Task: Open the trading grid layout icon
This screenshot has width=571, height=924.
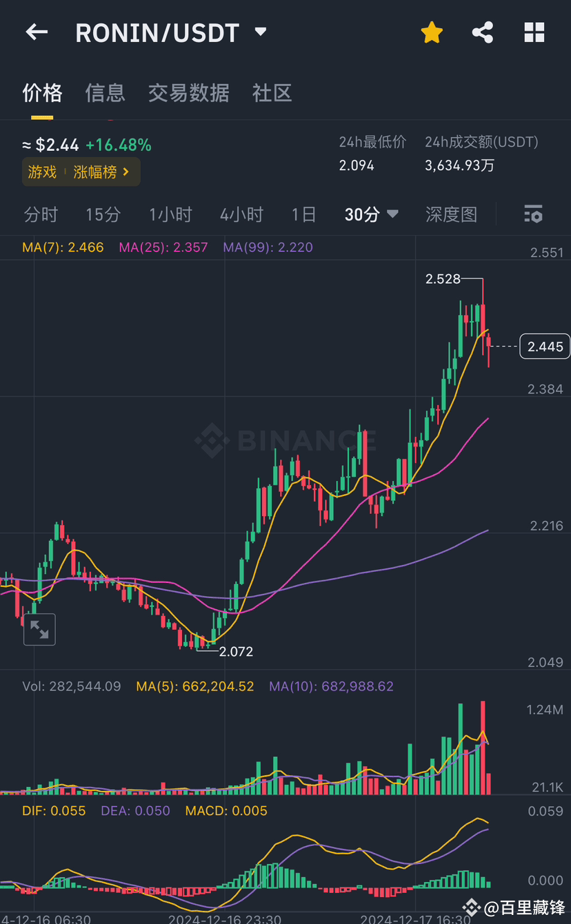Action: tap(534, 32)
